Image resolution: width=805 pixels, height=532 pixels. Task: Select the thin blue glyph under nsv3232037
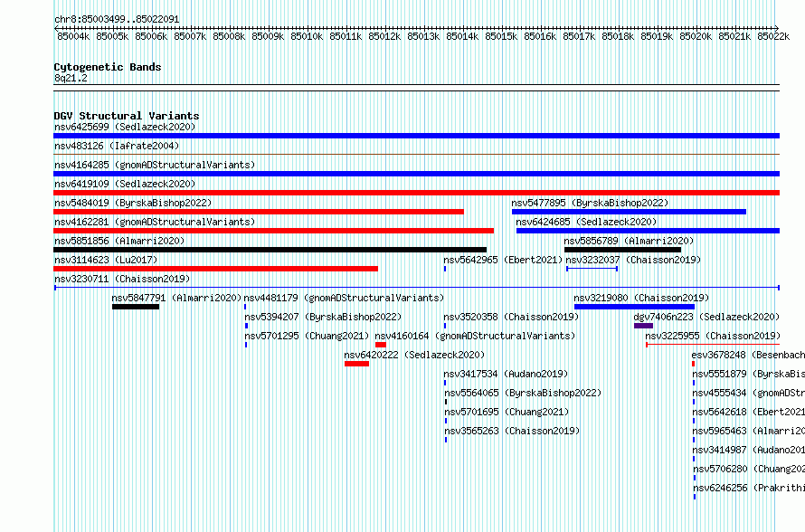(x=592, y=269)
